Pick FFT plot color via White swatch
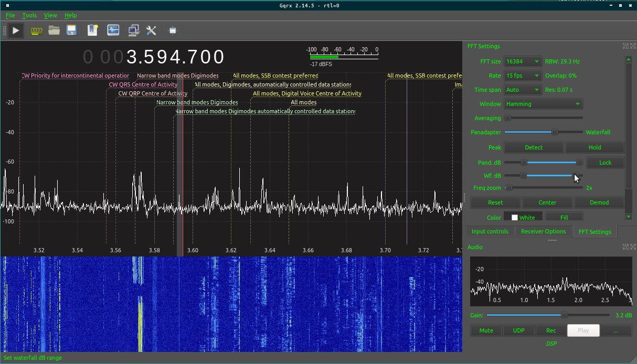This screenshot has height=364, width=637. point(523,218)
